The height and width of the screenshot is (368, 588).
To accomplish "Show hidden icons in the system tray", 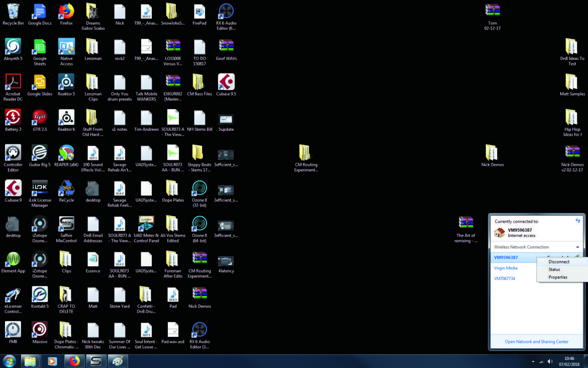I will (533, 361).
